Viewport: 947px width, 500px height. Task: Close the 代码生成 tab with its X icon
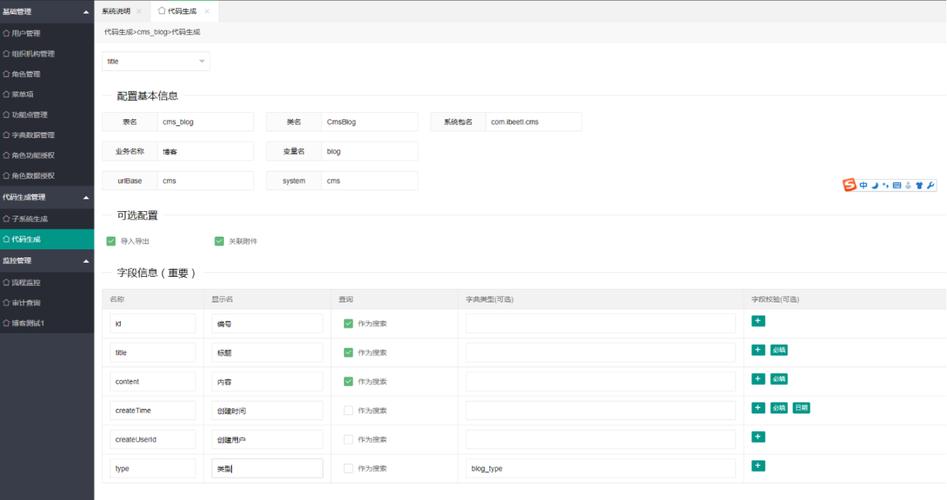pyautogui.click(x=207, y=11)
